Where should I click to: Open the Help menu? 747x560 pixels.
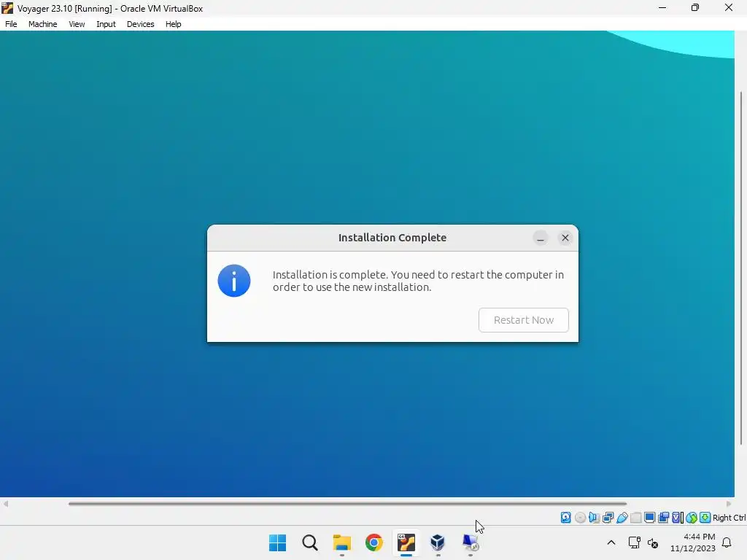pos(173,24)
